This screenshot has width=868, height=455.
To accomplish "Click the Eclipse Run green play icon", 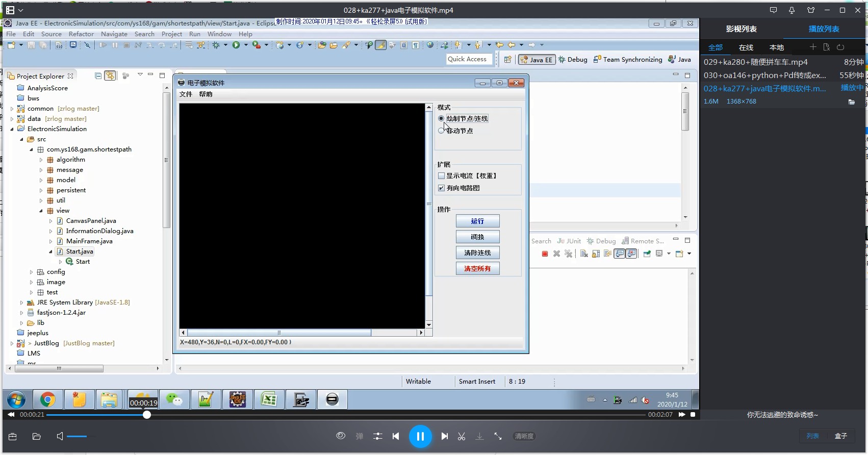I will click(x=236, y=45).
